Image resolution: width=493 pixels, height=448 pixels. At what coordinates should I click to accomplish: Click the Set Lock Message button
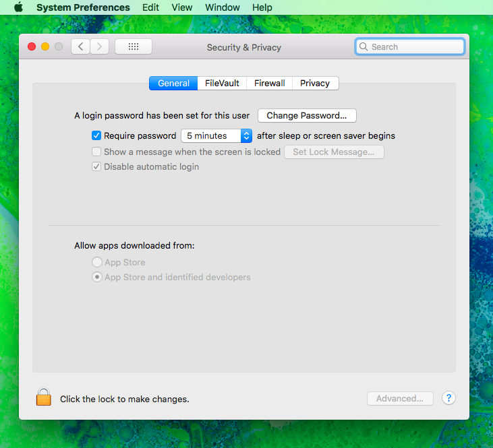click(334, 152)
